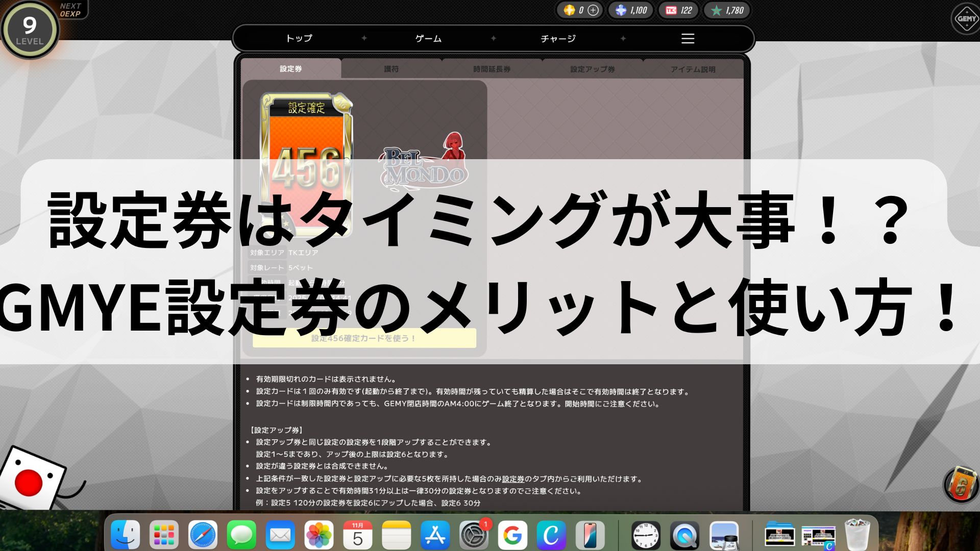Click the GEMY logo icon

[966, 19]
